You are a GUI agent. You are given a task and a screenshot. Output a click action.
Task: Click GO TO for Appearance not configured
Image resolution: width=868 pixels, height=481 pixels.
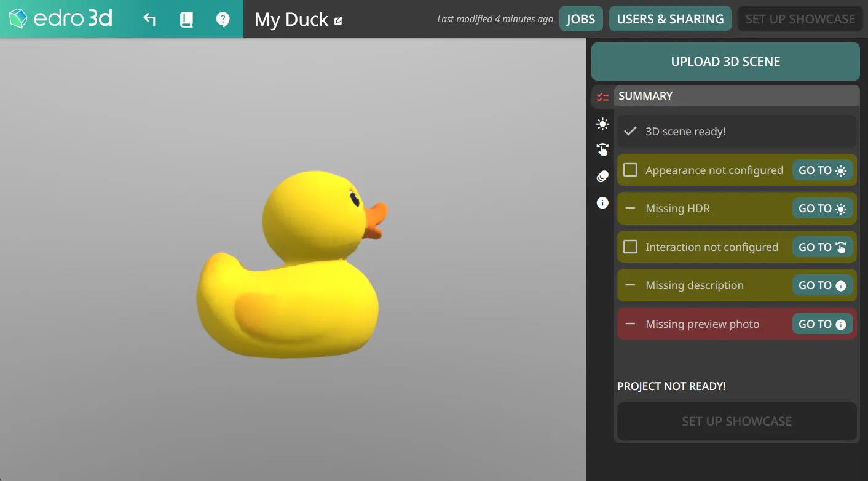pyautogui.click(x=823, y=170)
